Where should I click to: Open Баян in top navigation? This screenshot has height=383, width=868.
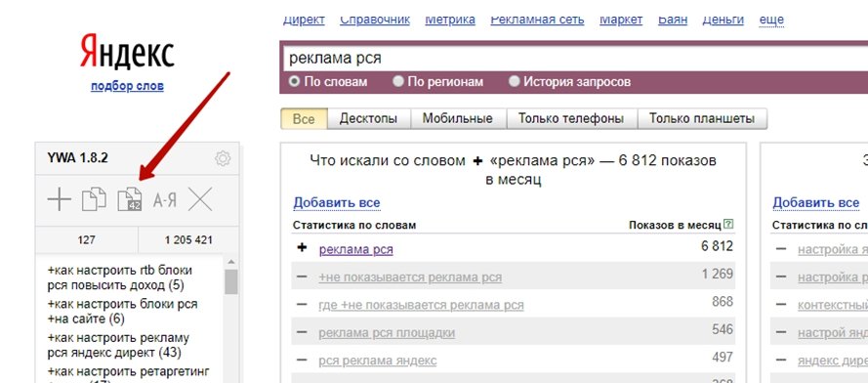(x=673, y=20)
